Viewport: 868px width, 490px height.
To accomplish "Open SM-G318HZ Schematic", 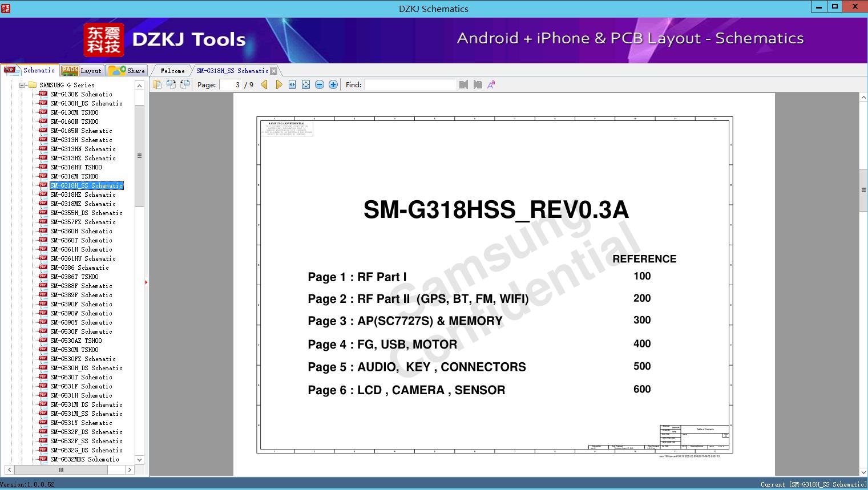I will (x=83, y=195).
